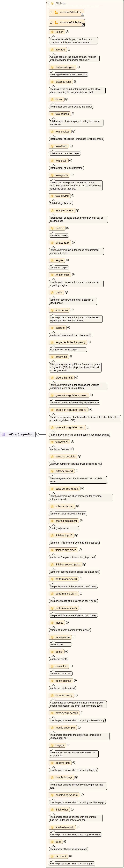
Task: Click the finishes-top-10 attribute label
Action: [64, 535]
